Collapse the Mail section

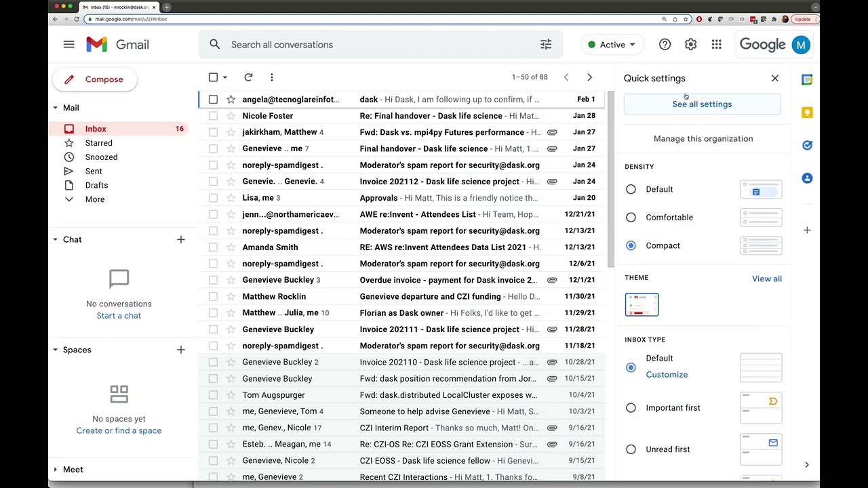click(56, 108)
